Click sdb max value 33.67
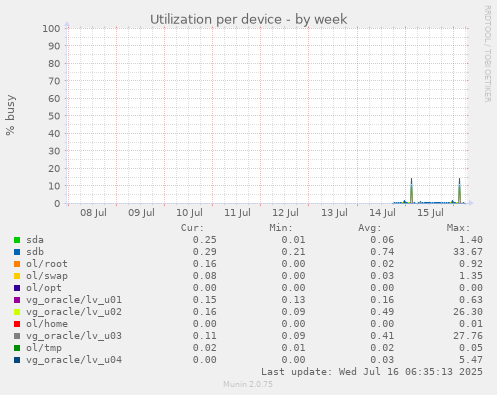The image size is (497, 395). click(468, 252)
